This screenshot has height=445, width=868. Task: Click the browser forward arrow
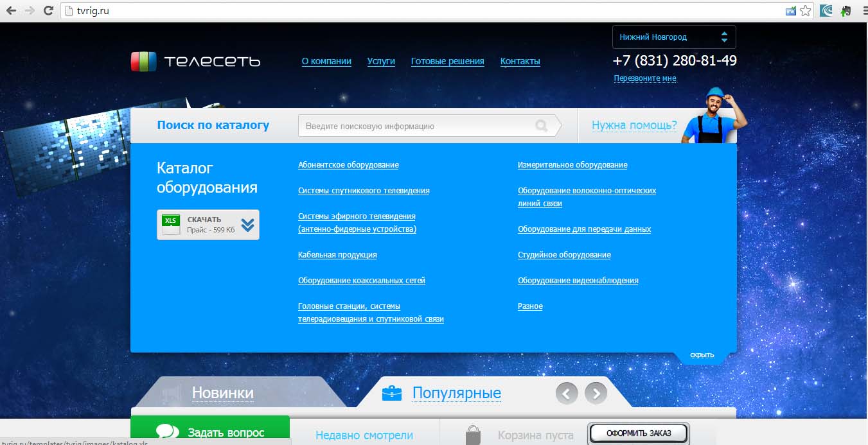30,10
